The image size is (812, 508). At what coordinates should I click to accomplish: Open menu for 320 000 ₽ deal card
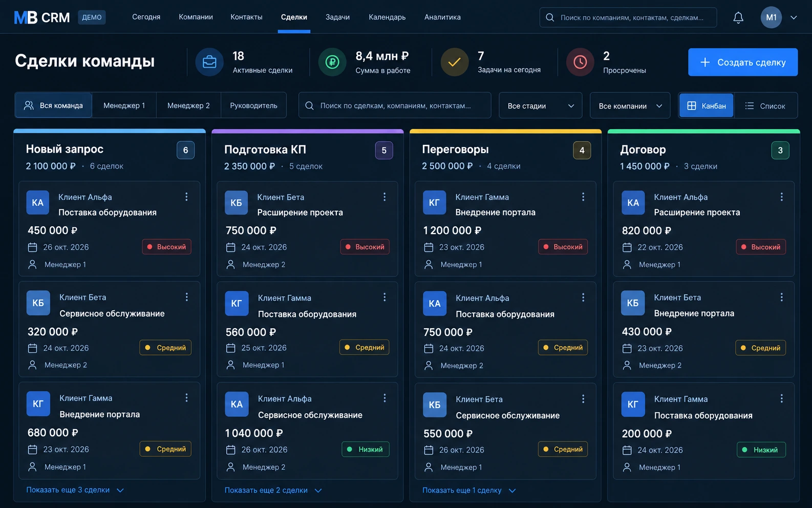coord(186,297)
